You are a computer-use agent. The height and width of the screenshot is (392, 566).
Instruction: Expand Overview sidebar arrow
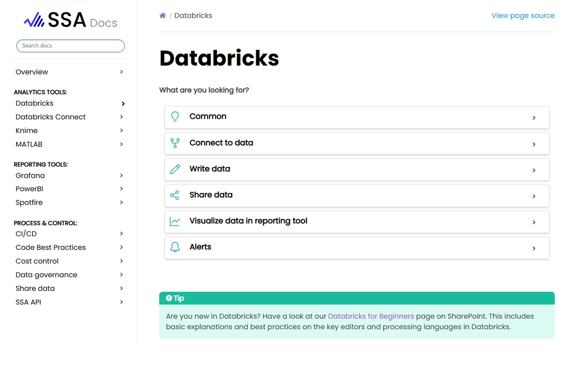(x=121, y=72)
